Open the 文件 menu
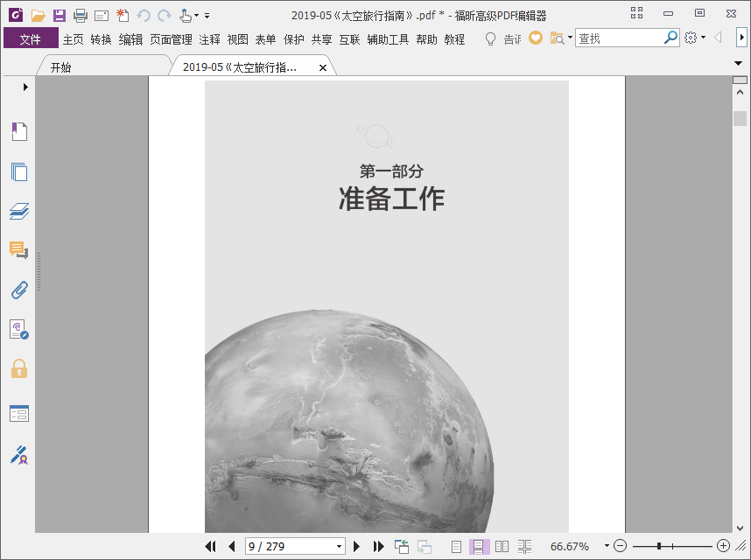751x560 pixels. pos(31,38)
